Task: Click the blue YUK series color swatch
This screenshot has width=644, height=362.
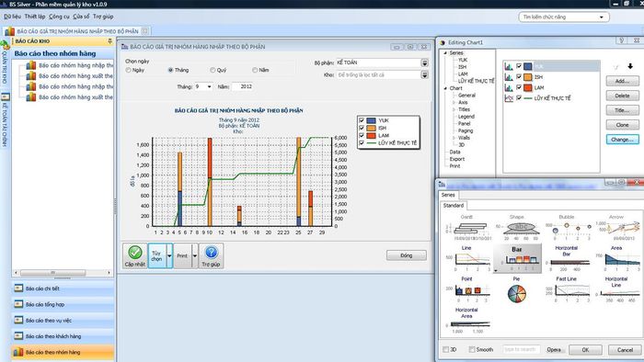Action: [x=528, y=66]
